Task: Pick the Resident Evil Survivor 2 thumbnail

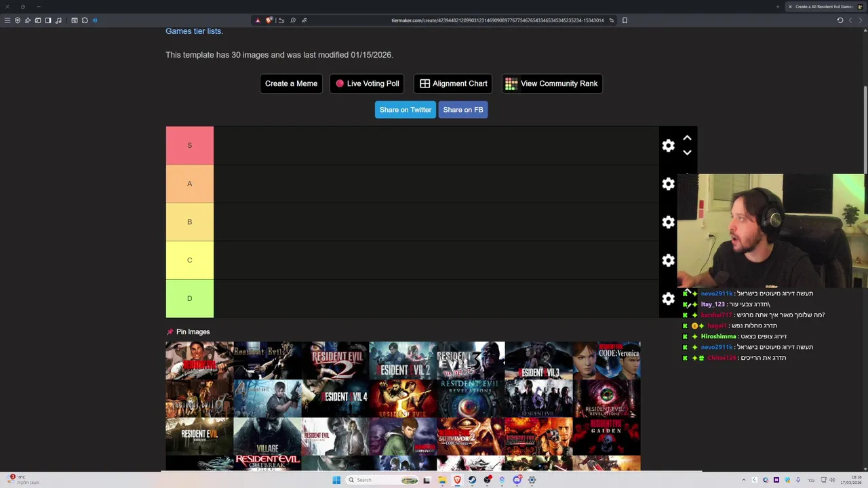Action: pos(471,436)
